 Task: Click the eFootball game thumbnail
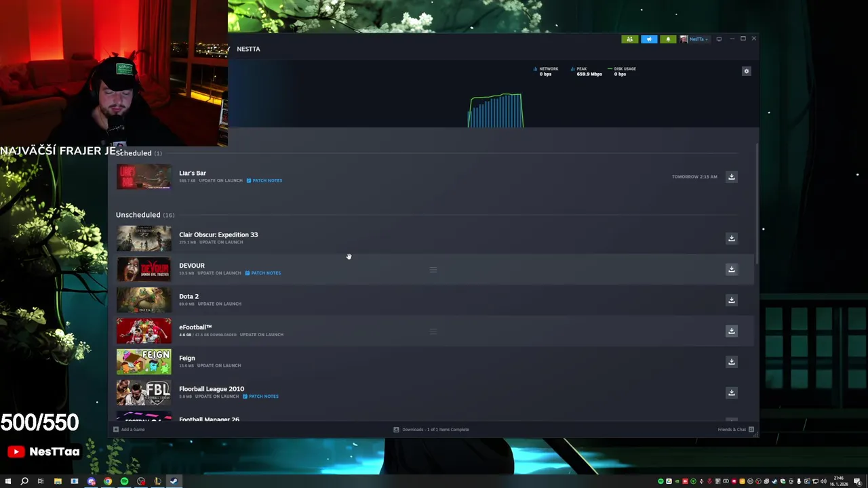click(x=144, y=331)
